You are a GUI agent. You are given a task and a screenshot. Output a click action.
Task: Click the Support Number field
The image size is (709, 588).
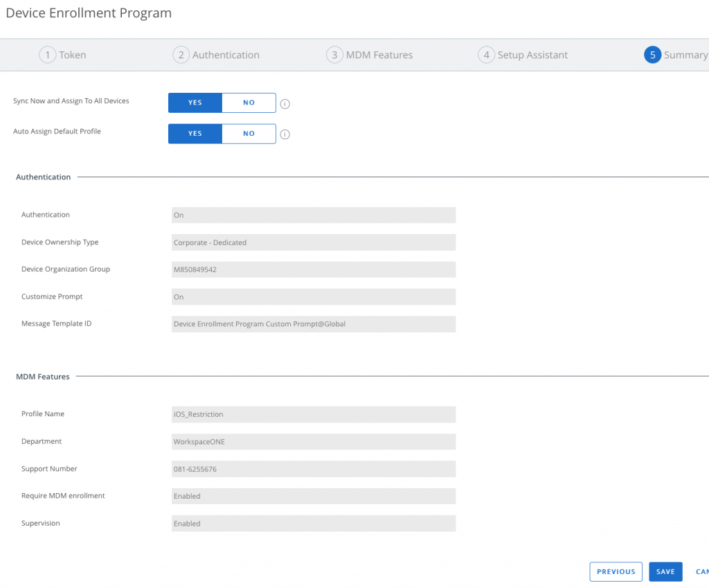(313, 469)
